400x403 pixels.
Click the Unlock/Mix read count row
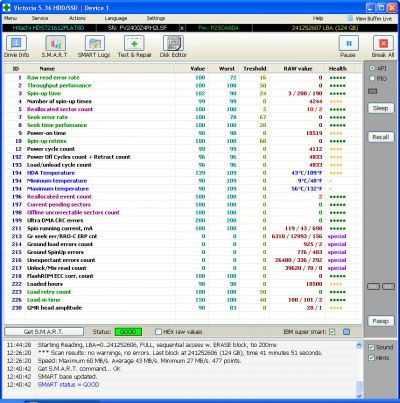click(x=183, y=268)
